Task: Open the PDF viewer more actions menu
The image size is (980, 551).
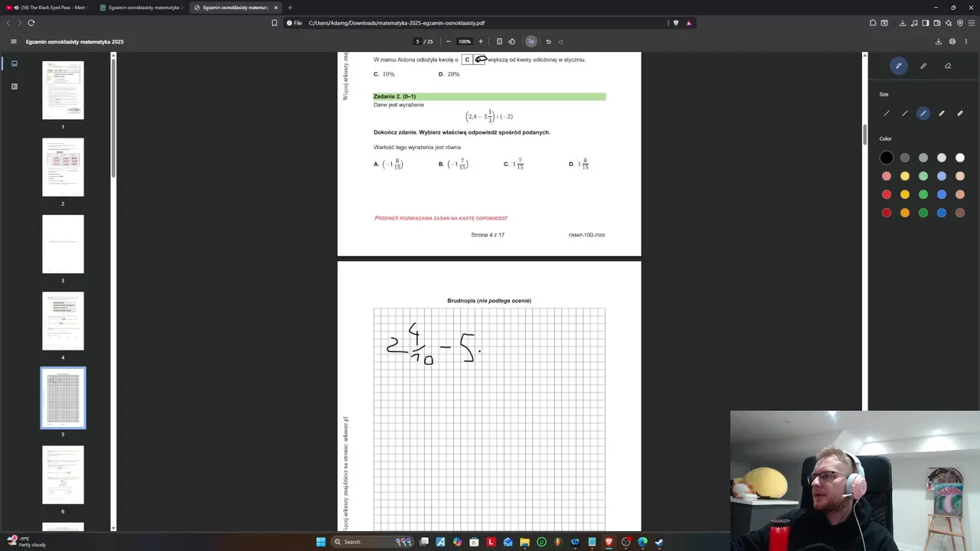Action: pos(966,41)
